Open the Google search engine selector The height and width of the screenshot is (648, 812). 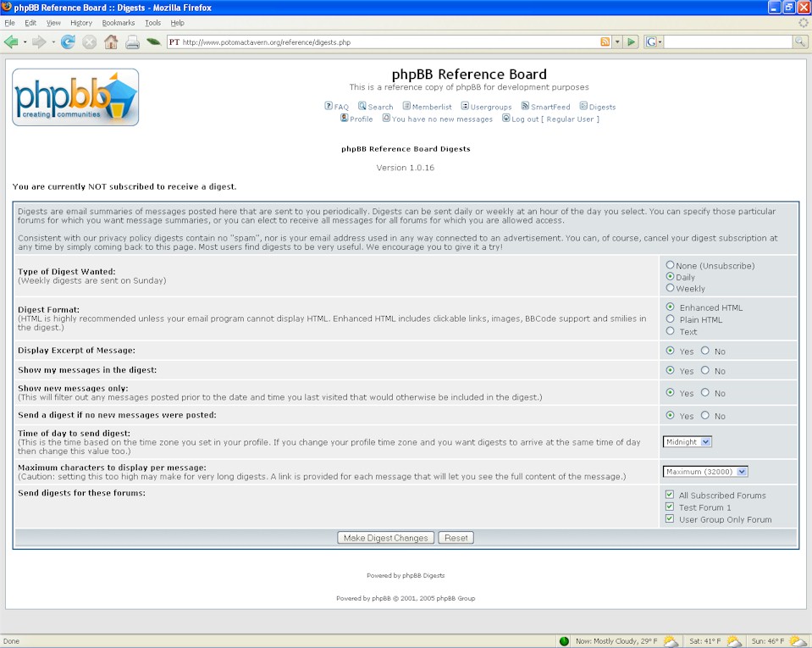coord(654,42)
